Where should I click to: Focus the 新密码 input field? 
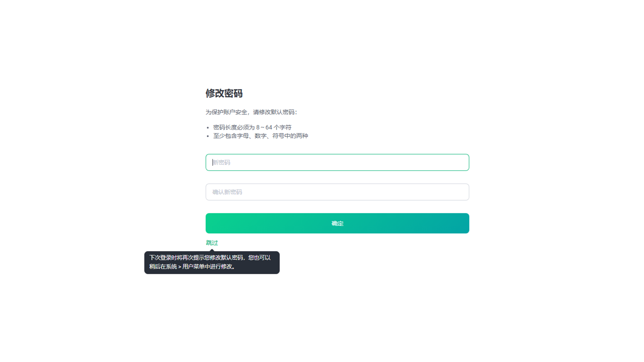pyautogui.click(x=337, y=162)
